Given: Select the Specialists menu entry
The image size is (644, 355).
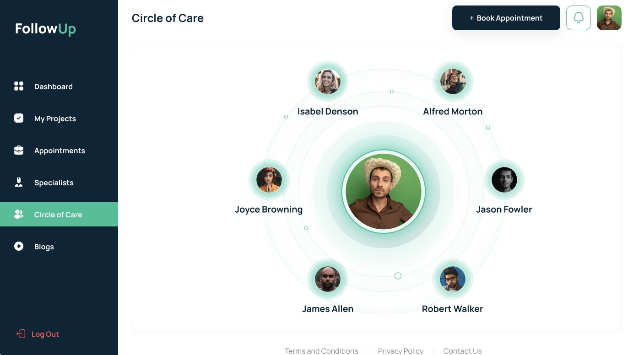Looking at the screenshot, I should pos(54,183).
